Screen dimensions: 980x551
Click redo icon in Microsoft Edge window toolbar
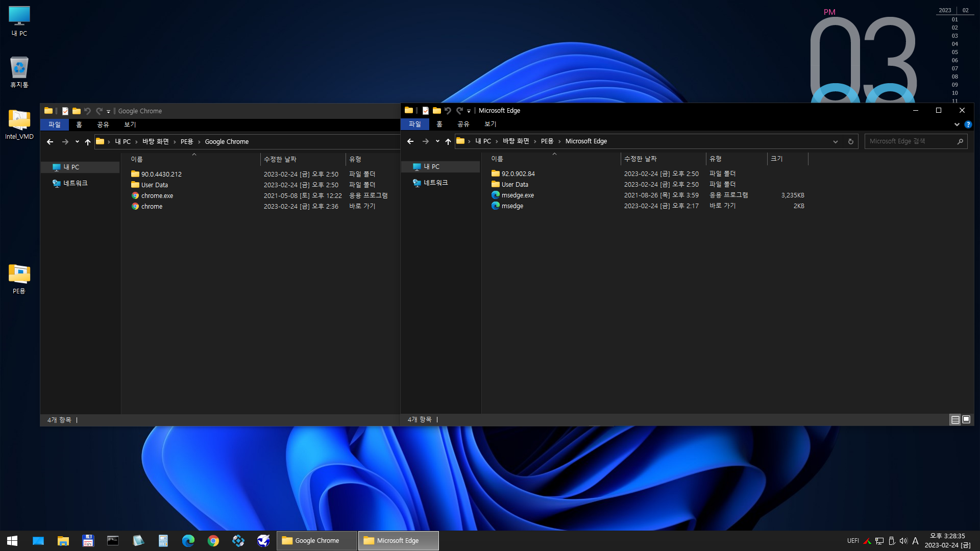459,111
